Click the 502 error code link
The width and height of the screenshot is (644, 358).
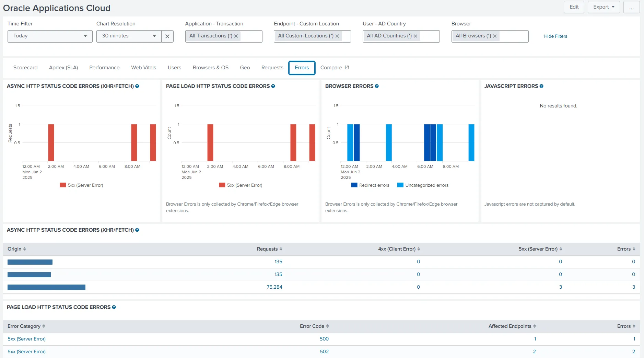[x=324, y=351]
